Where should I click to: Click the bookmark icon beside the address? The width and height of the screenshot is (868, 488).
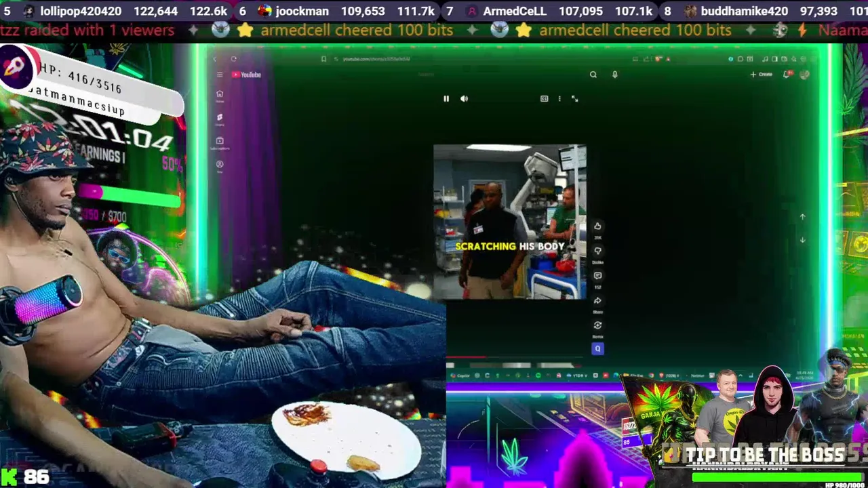pos(323,59)
